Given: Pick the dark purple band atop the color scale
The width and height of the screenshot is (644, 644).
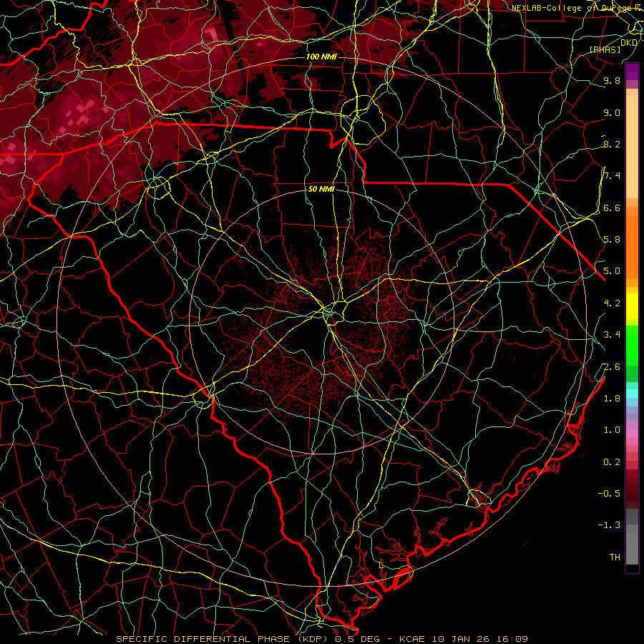Looking at the screenshot, I should (632, 72).
